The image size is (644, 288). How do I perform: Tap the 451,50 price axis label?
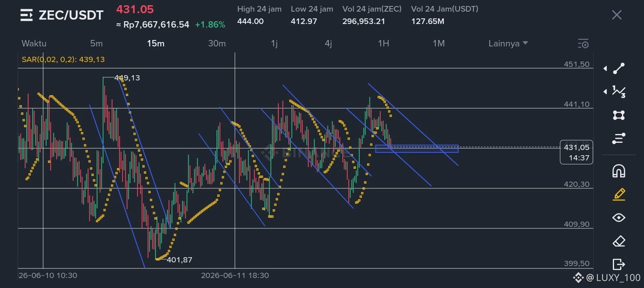pyautogui.click(x=576, y=64)
